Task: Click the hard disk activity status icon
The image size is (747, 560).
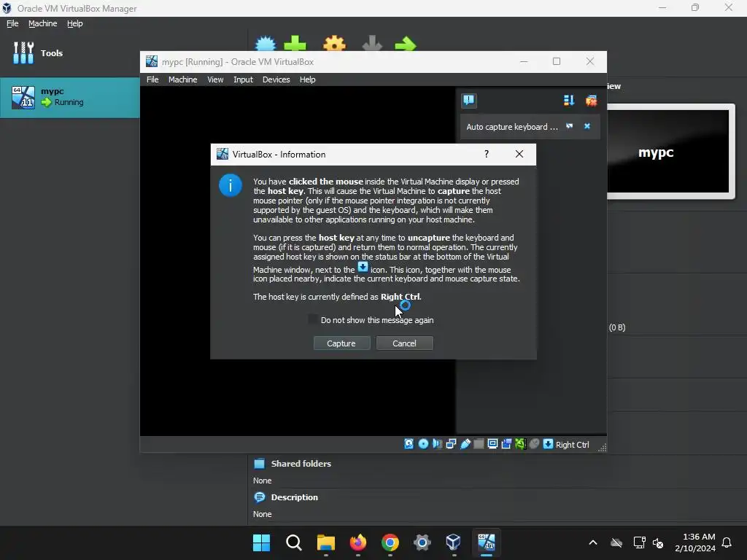Action: coord(409,444)
